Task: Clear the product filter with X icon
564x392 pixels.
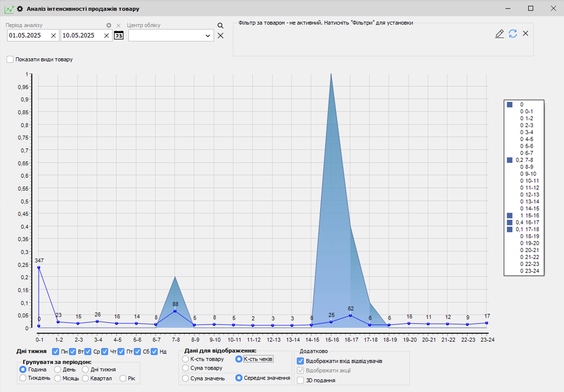Action: coord(525,33)
